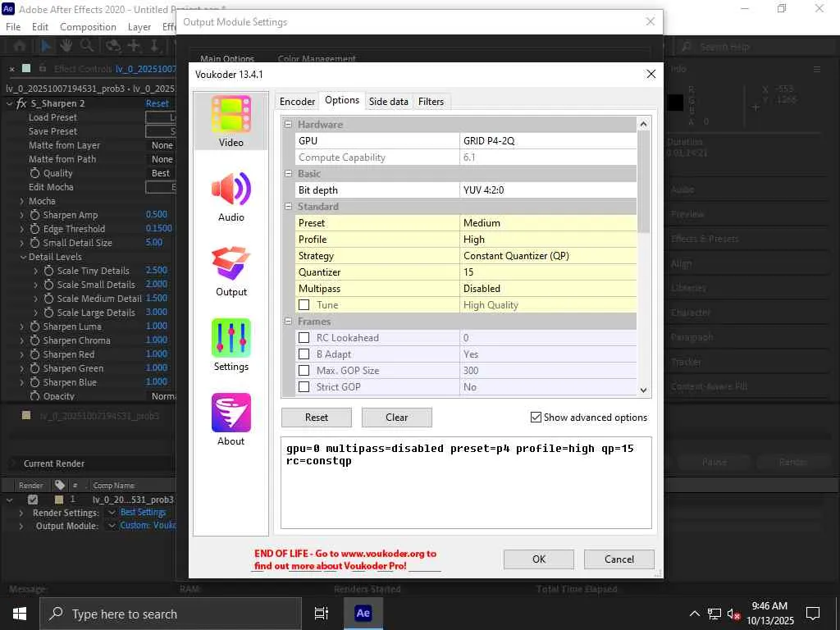Collapse the Standard group
The width and height of the screenshot is (840, 630).
288,206
